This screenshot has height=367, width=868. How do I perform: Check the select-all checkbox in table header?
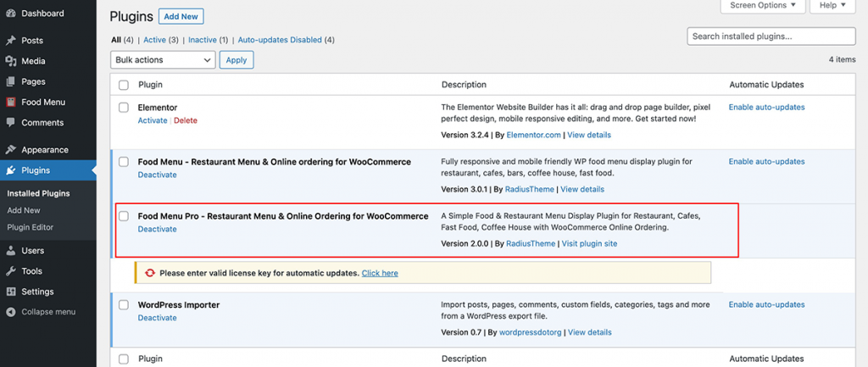[124, 86]
